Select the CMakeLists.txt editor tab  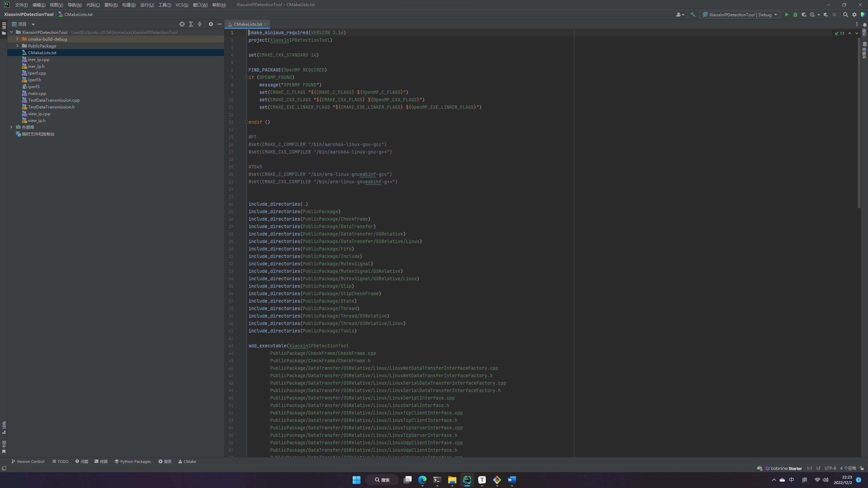coord(248,24)
